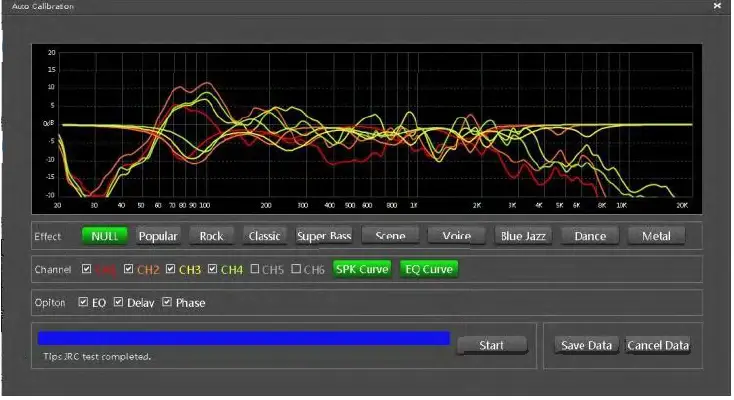This screenshot has width=734, height=400.
Task: Click Save Data button
Action: click(x=587, y=345)
